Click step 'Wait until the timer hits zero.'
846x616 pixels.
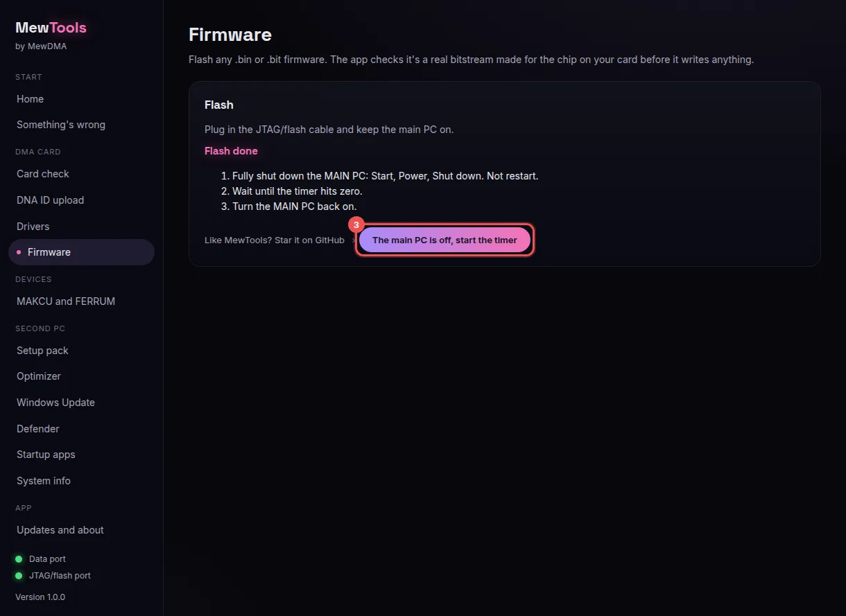297,191
